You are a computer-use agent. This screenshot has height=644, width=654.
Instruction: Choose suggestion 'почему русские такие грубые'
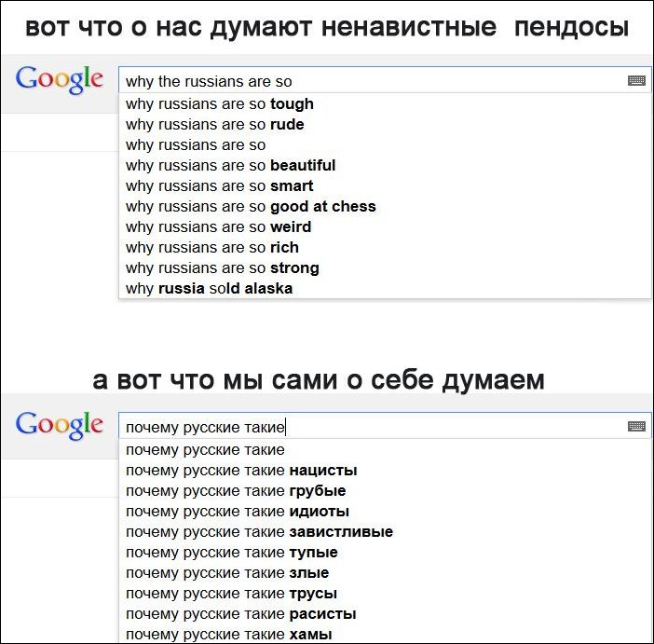tap(236, 490)
